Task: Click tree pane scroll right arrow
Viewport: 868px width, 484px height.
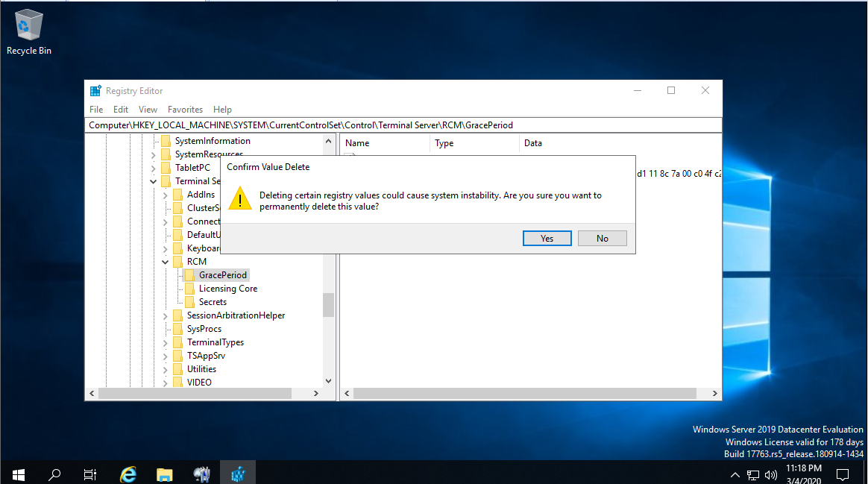Action: (x=316, y=393)
